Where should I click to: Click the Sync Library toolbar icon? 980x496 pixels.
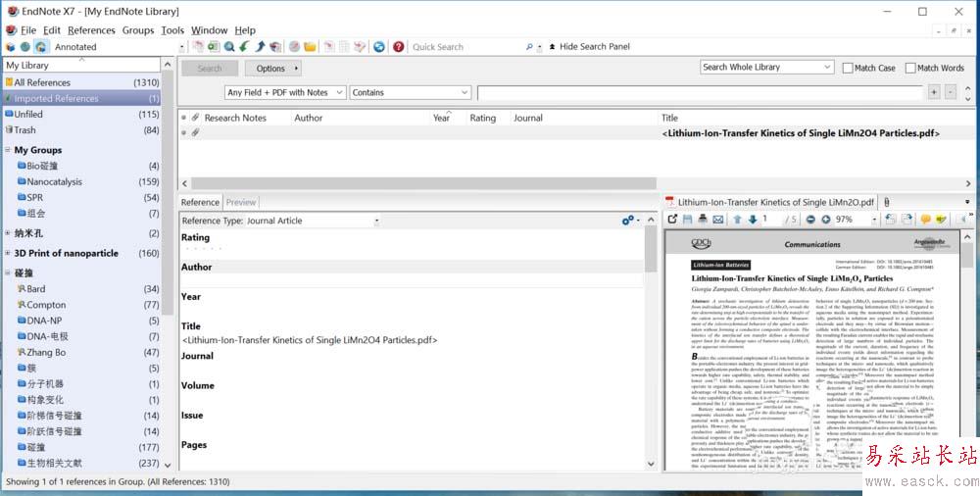pos(378,47)
